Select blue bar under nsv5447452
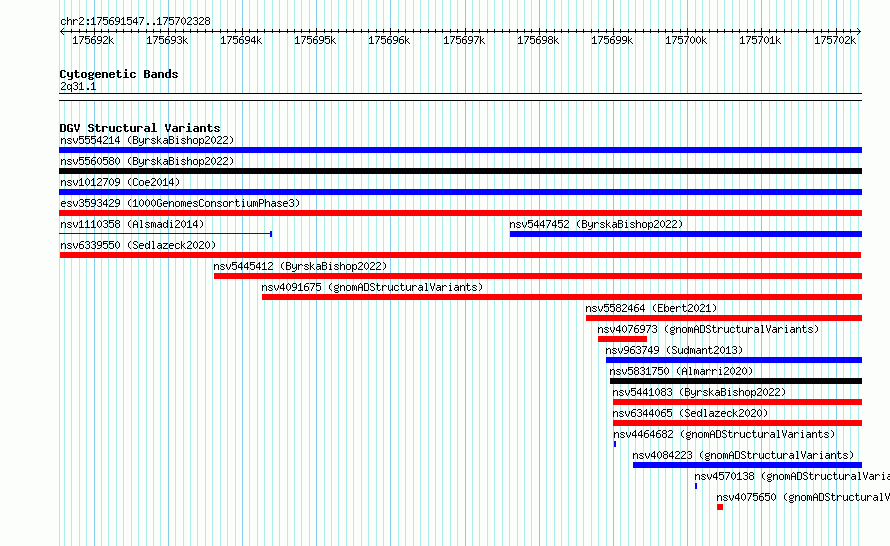 [686, 234]
